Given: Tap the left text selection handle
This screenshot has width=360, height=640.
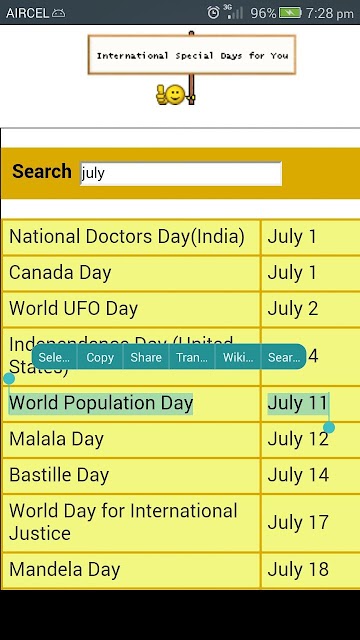Looking at the screenshot, I should click(9, 378).
